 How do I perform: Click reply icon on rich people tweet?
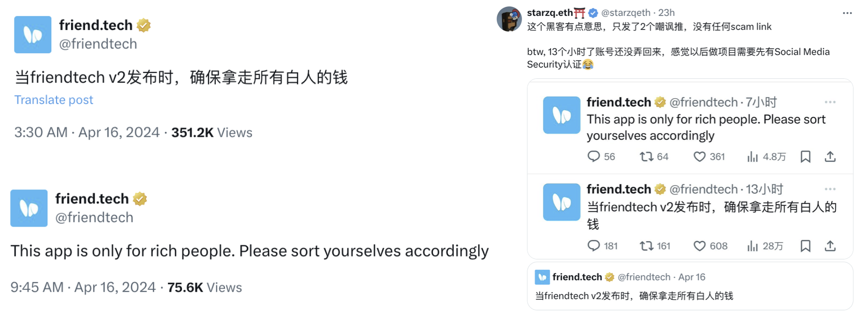pos(594,157)
